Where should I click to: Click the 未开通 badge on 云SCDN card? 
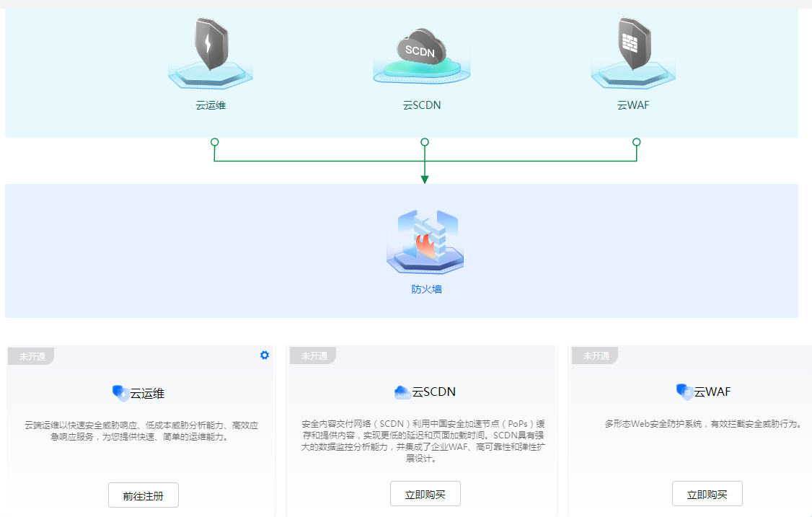coord(314,355)
